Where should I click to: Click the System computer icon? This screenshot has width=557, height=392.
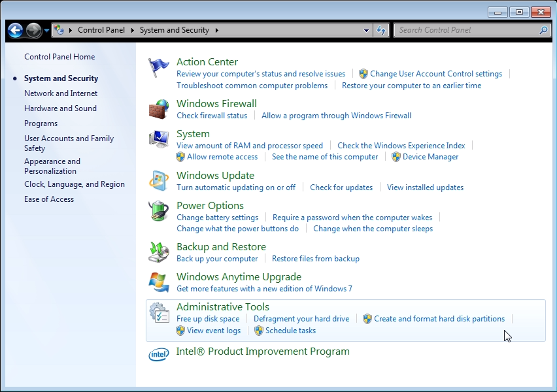[159, 139]
